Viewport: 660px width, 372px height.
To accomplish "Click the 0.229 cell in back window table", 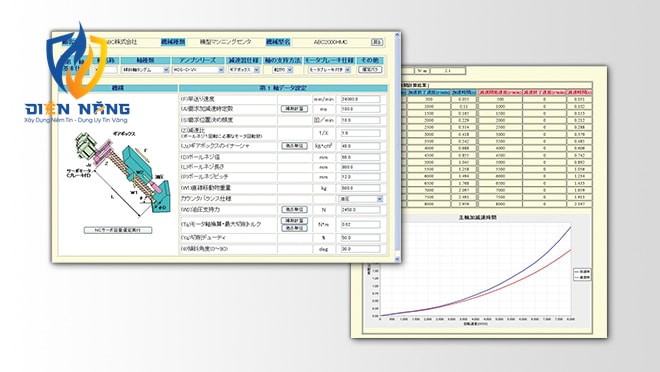I will [x=464, y=120].
